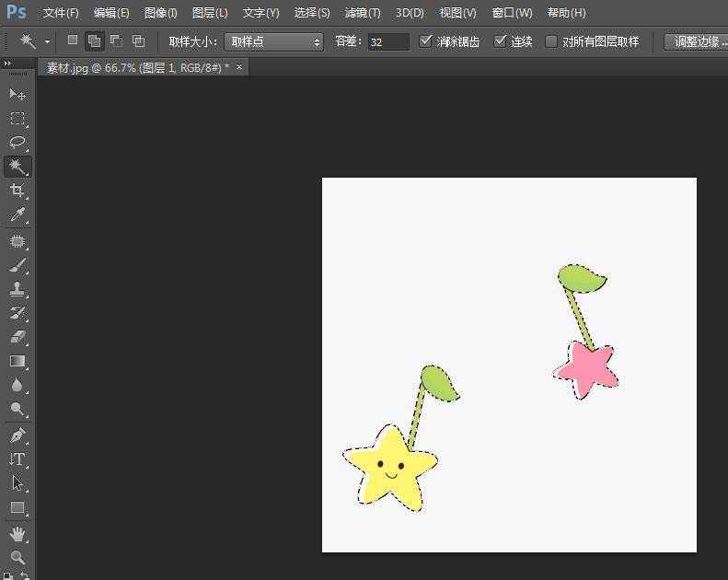Click the 容差 tolerance input field
Viewport: 728px width, 580px height.
pos(387,42)
